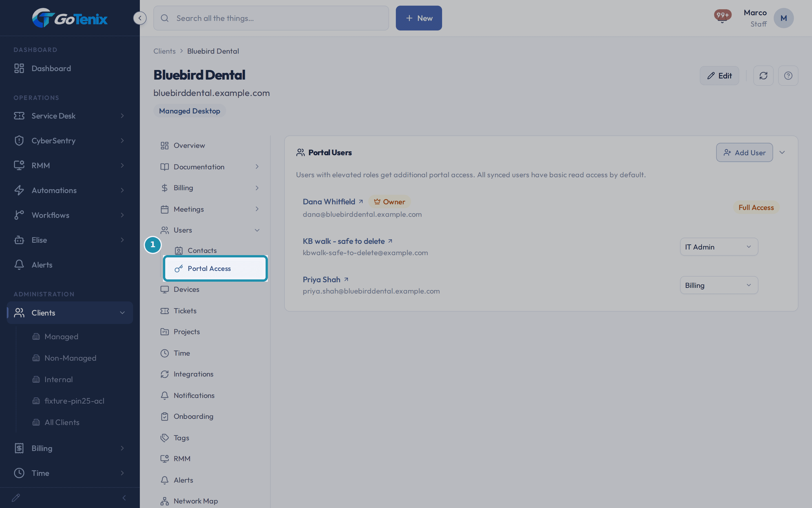Open the Tickets section

click(211, 311)
